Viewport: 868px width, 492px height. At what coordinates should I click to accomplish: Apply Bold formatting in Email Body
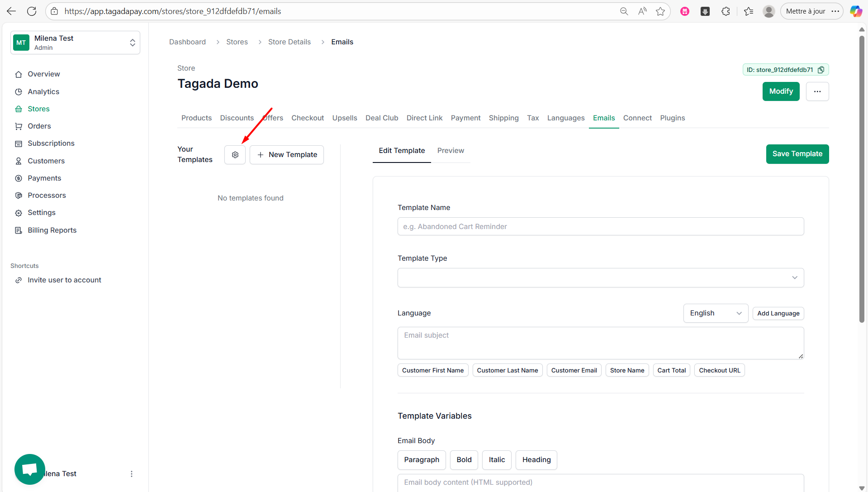[x=464, y=459]
